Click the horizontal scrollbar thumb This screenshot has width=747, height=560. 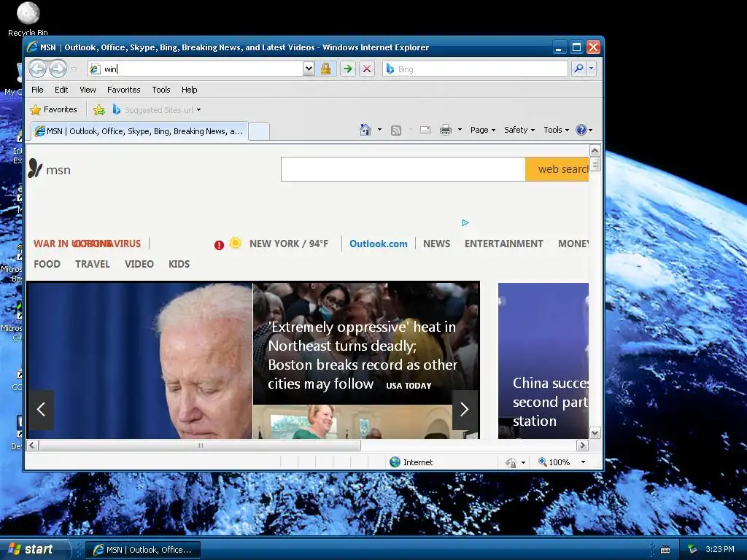[200, 446]
